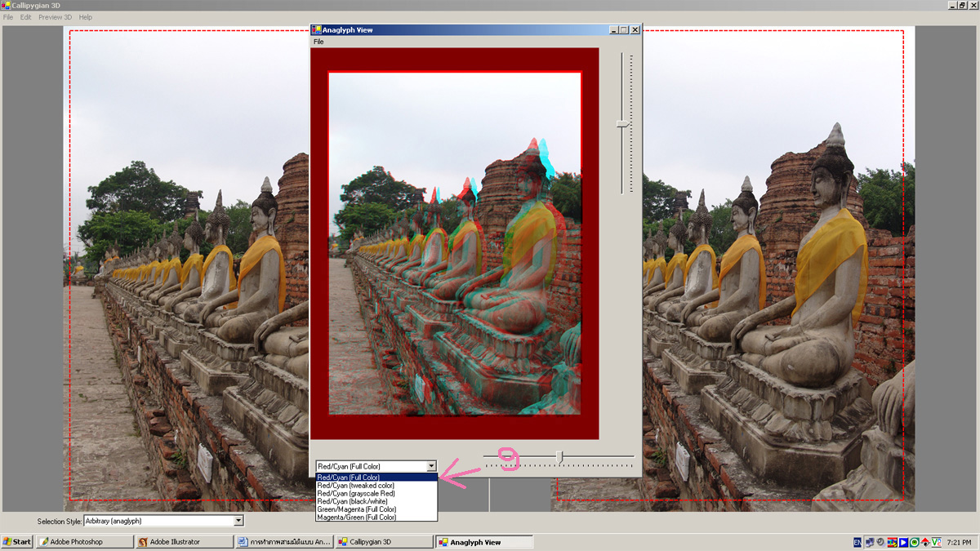The image size is (980, 551).
Task: Click the Anaglyph View title bar icon
Action: (x=316, y=30)
